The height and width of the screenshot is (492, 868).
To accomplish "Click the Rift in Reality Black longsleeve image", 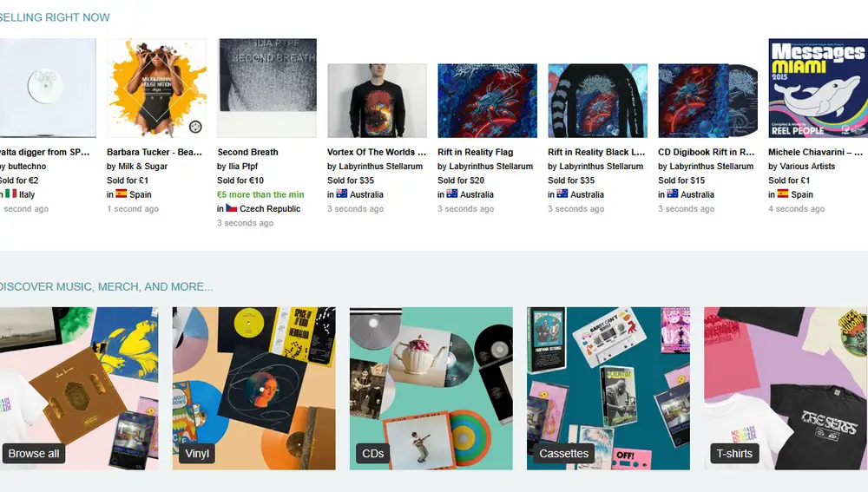I will pyautogui.click(x=597, y=101).
